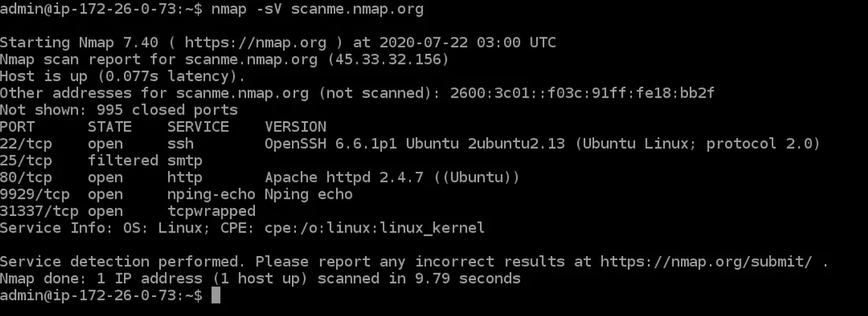Click the cpe:/o:linux:linux_kernel text
The height and width of the screenshot is (316, 868).
click(x=383, y=228)
